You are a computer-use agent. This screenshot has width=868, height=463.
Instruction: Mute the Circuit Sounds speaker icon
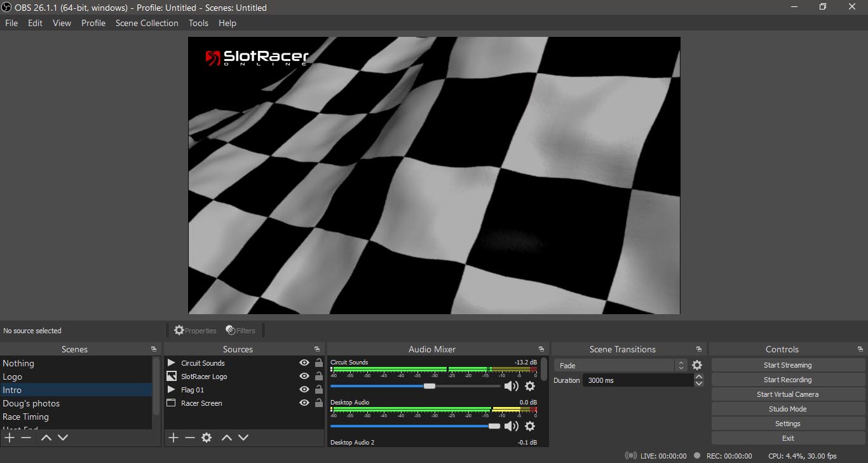point(511,386)
